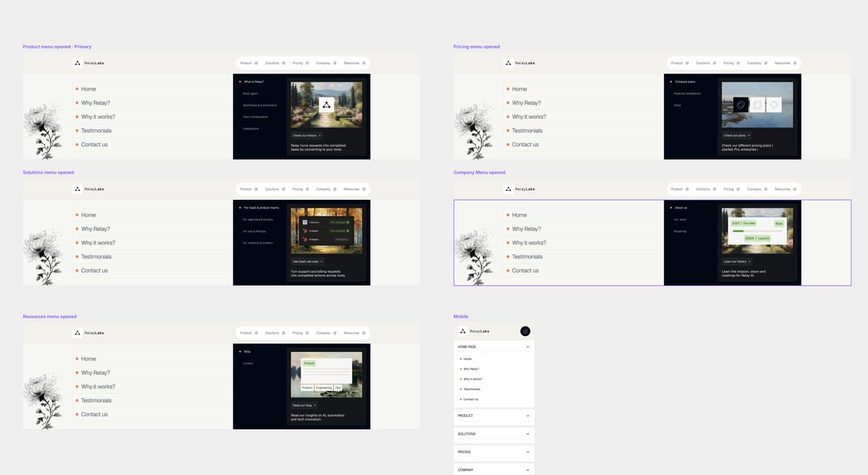The width and height of the screenshot is (868, 475).
Task: Select 'Integrations' in Product dropdown
Action: pyautogui.click(x=250, y=128)
